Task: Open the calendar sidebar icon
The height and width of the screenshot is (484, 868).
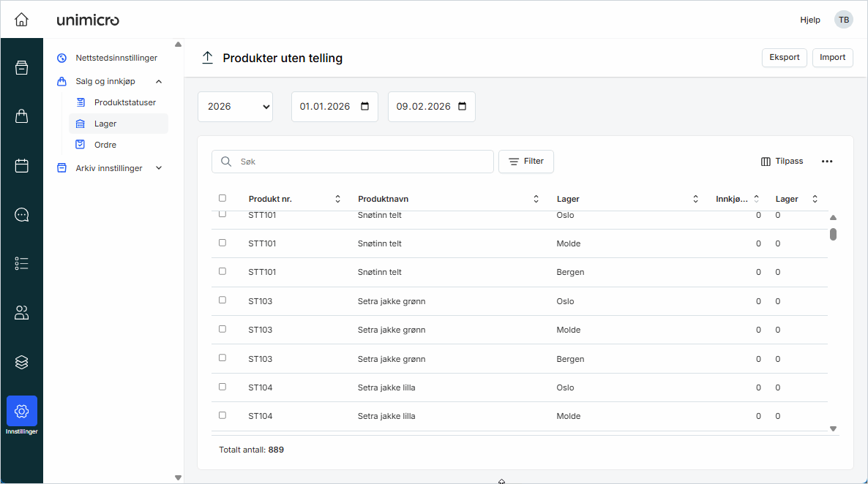Action: pos(21,165)
